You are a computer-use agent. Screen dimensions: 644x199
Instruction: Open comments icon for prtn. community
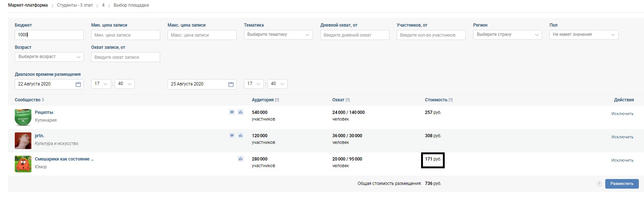(232, 135)
